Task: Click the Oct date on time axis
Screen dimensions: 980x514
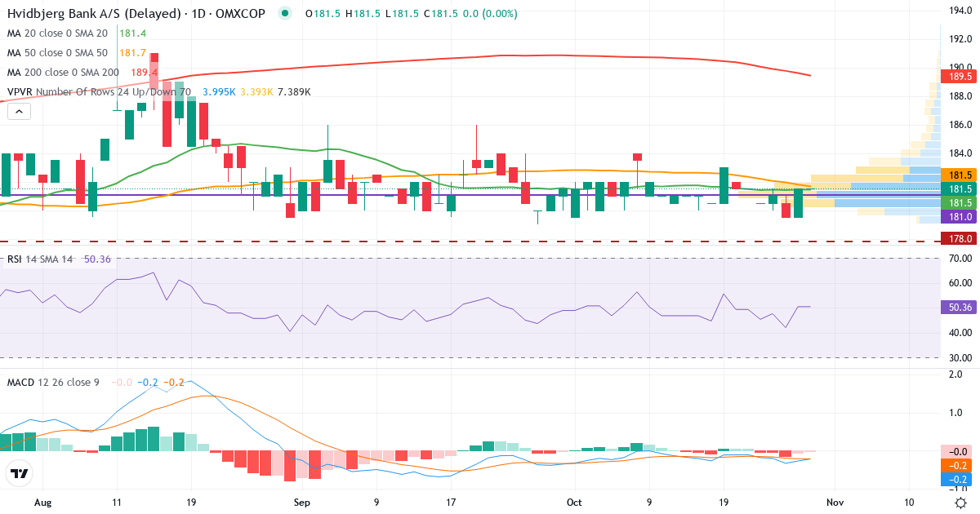Action: tap(574, 503)
